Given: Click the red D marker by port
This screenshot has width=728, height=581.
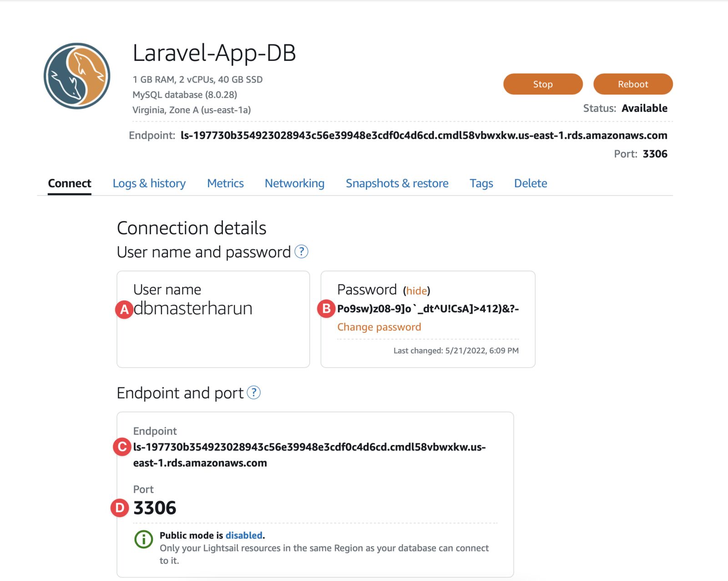Looking at the screenshot, I should (x=120, y=508).
